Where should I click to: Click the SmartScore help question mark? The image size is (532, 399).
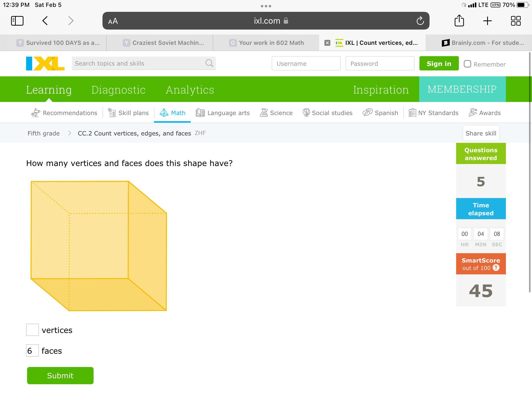pos(496,268)
